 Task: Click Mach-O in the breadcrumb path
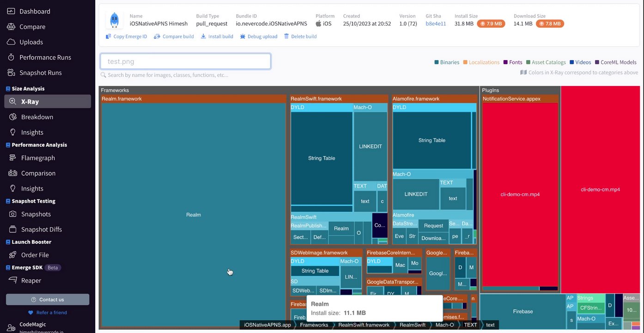click(445, 325)
